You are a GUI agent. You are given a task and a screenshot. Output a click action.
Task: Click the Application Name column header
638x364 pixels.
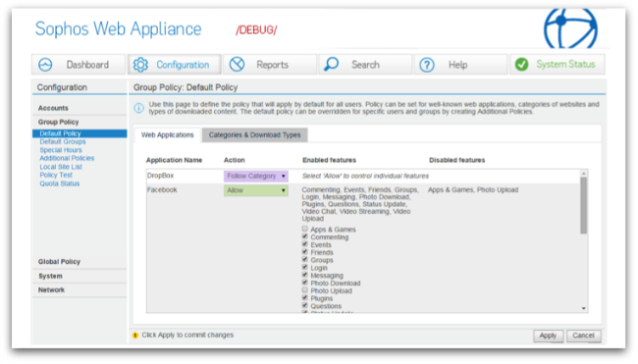click(174, 160)
